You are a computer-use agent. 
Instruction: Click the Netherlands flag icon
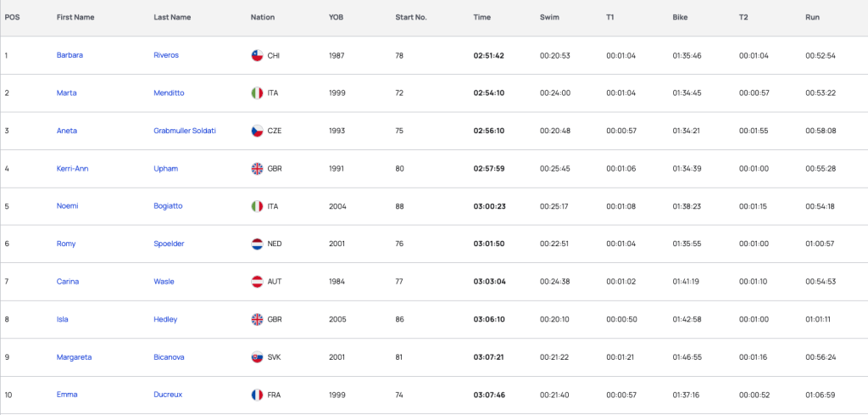257,244
